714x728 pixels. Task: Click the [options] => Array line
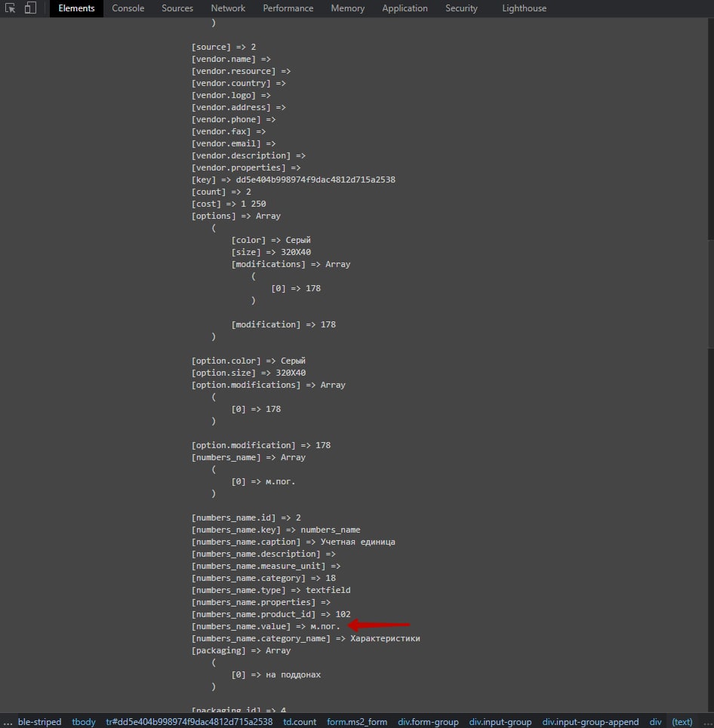tap(236, 216)
